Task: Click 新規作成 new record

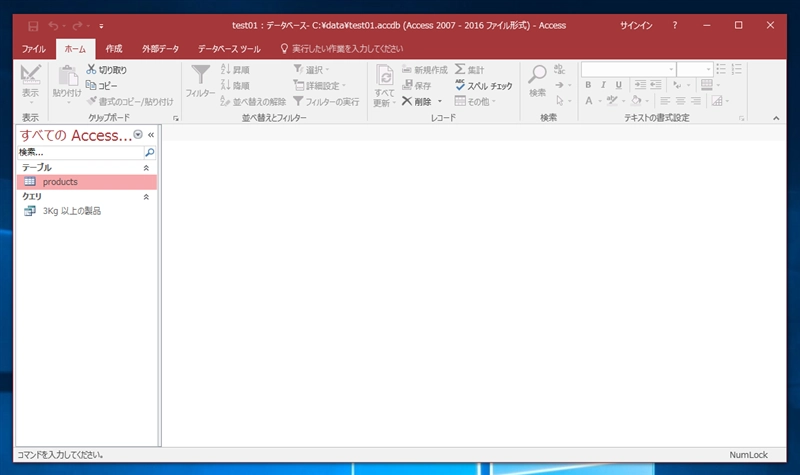Action: (424, 69)
